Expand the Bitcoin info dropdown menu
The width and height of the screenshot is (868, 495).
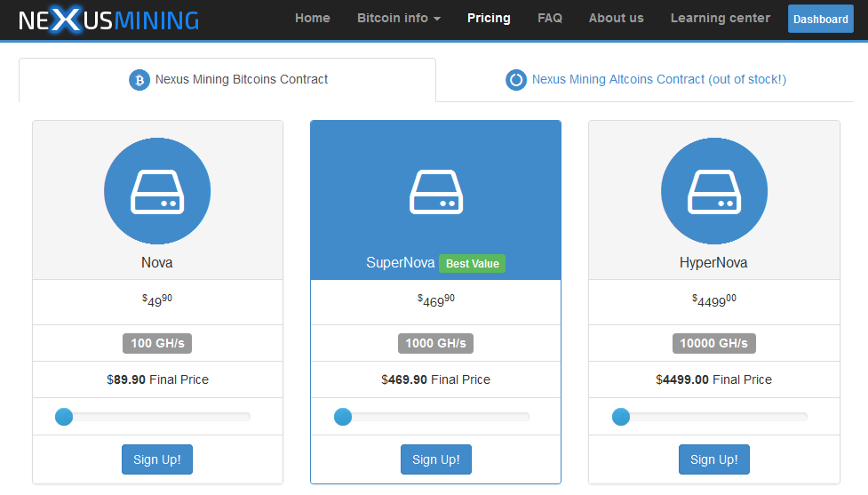point(399,19)
